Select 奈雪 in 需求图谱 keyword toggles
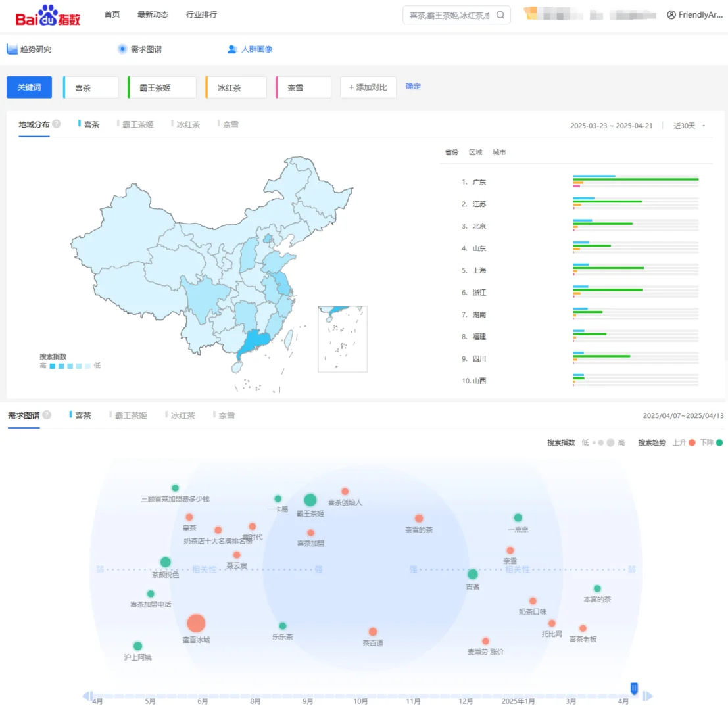The width and height of the screenshot is (728, 710). (x=224, y=415)
